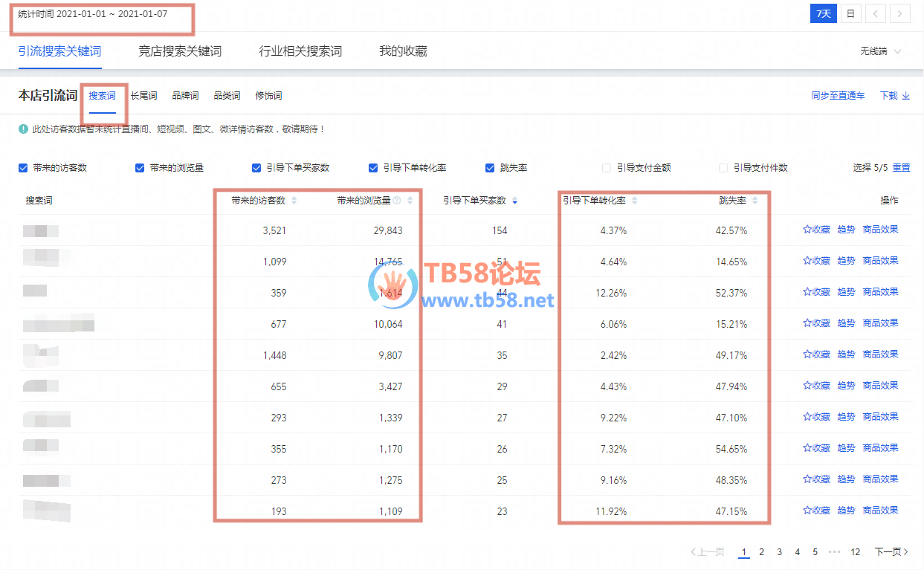Screen dimensions: 924x570
Task: Open the 无线端 device dropdown
Action: pyautogui.click(x=881, y=51)
